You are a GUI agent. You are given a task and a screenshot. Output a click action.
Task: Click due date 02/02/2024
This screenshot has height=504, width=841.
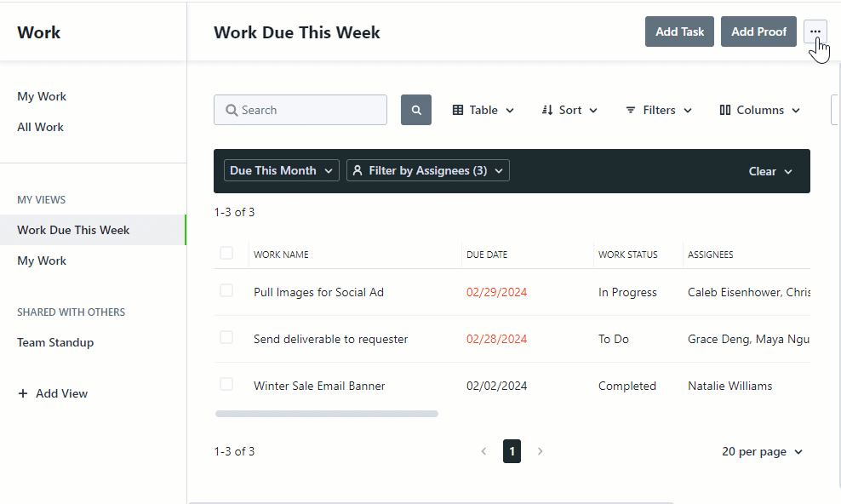496,386
